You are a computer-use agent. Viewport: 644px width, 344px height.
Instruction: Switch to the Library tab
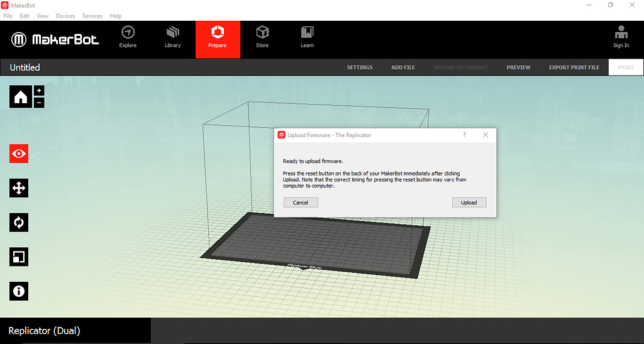click(172, 37)
